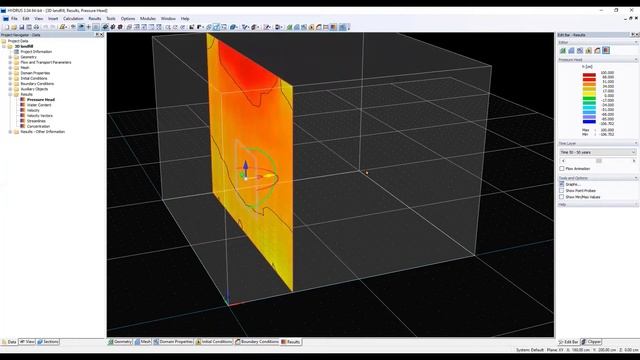Switch to the Initial Conditions view tab

click(x=214, y=342)
